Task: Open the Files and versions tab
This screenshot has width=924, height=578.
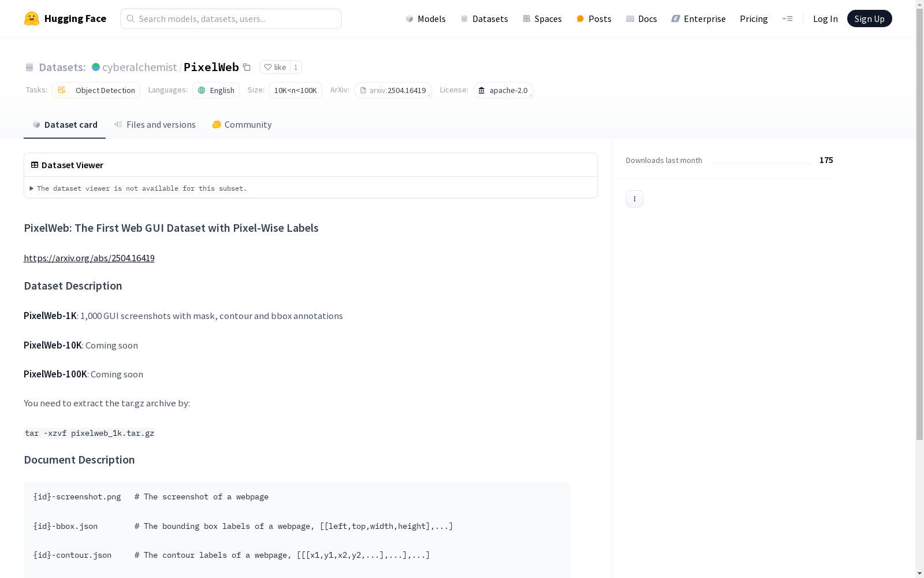Action: [x=155, y=125]
